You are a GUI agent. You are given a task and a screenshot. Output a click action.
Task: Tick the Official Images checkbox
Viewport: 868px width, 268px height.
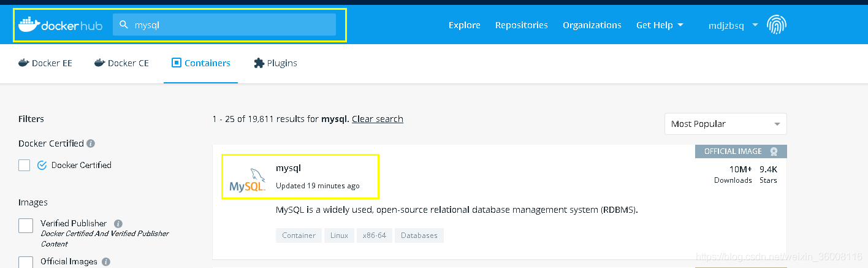(26, 262)
